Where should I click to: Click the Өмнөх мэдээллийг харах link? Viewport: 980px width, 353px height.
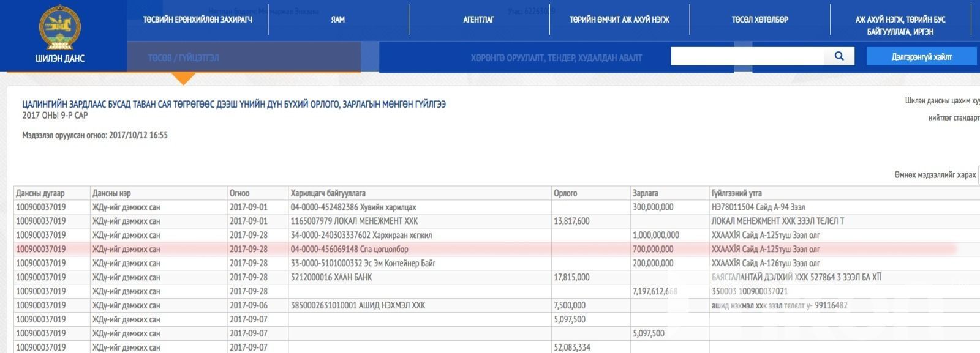point(935,175)
